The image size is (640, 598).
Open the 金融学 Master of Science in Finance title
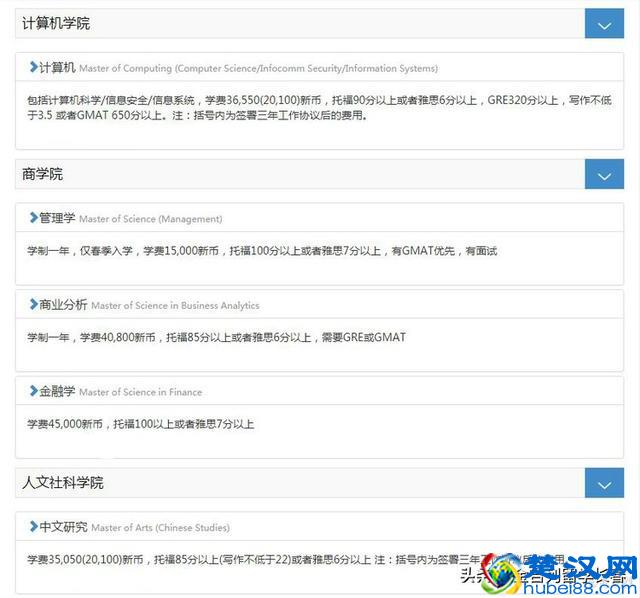[120, 391]
